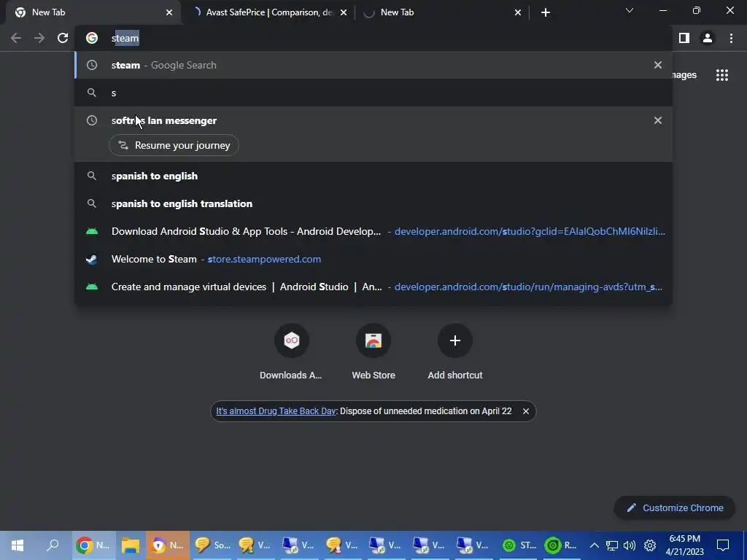Close the third New Tab
The height and width of the screenshot is (560, 747).
[518, 12]
